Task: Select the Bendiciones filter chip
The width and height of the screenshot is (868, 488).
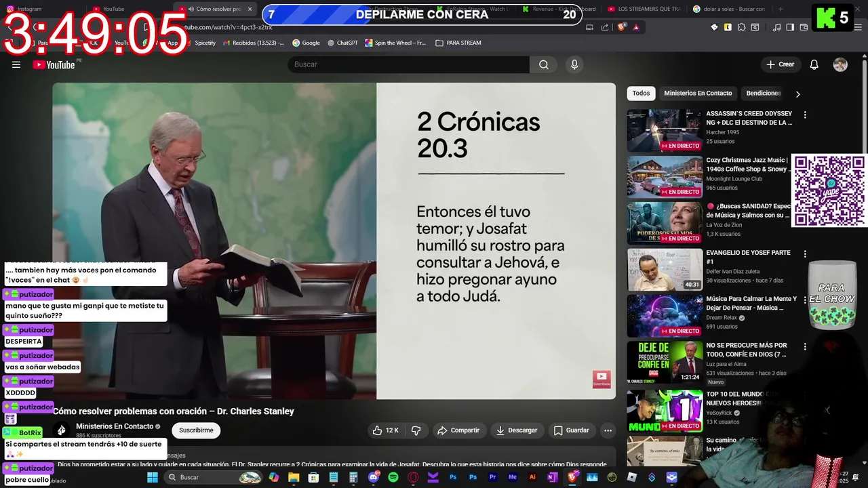Action: tap(764, 94)
